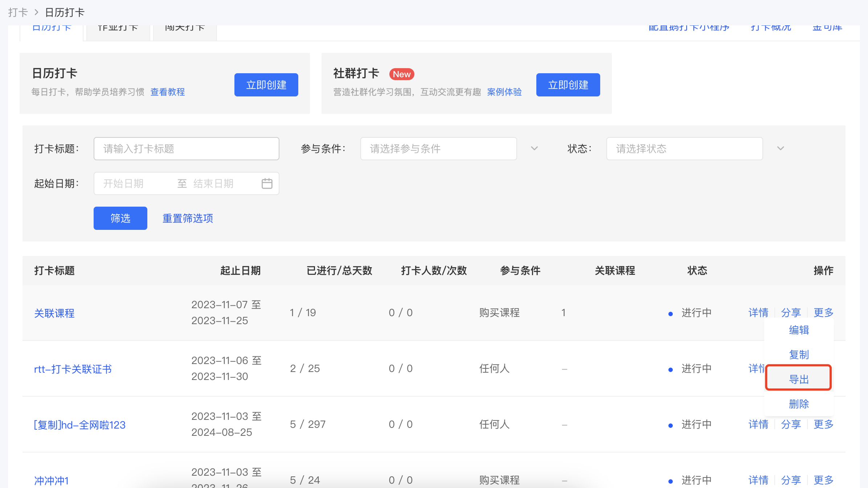Click the 筛选 button
Viewport: 868px width, 488px height.
point(120,218)
